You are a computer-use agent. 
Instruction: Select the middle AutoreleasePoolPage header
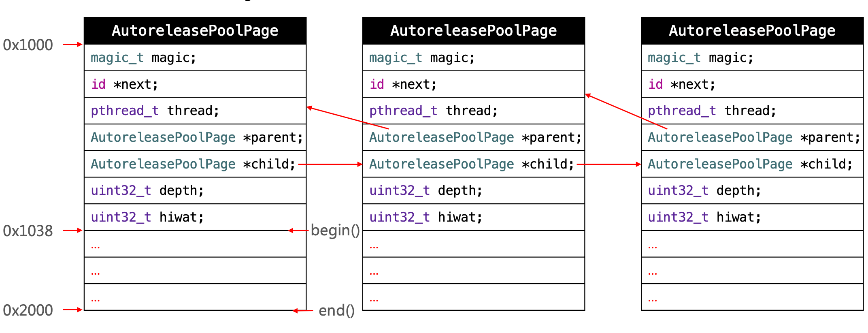[x=473, y=31]
